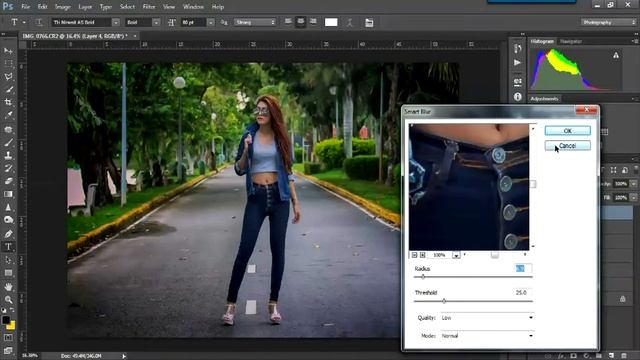Toggle Quick Mask mode icon
This screenshot has width=640, height=360.
[8, 338]
